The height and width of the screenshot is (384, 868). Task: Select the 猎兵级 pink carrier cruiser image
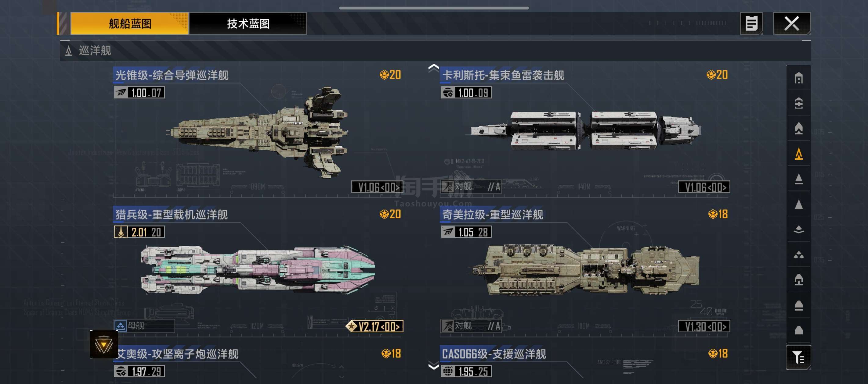click(x=258, y=270)
